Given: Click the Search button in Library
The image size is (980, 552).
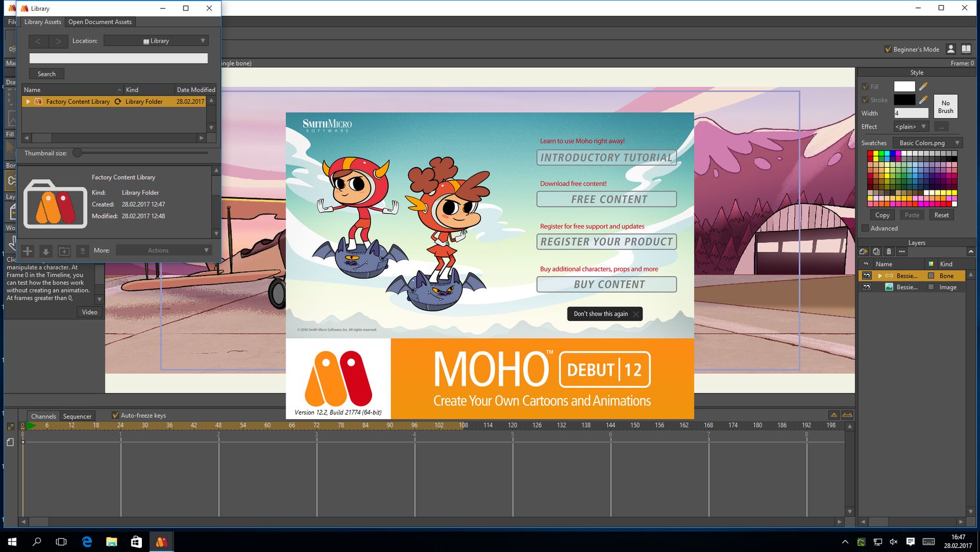Looking at the screenshot, I should [47, 74].
